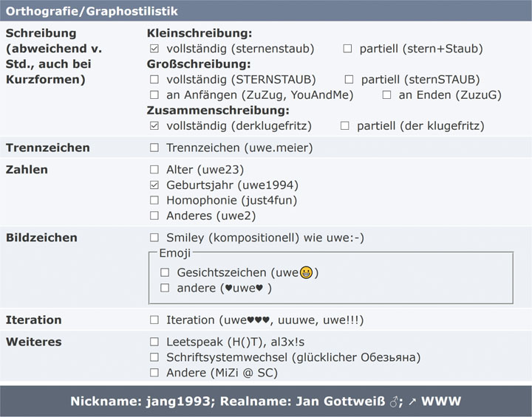Select Homophonie (just4fun) checkbox
This screenshot has width=532, height=417.
154,200
